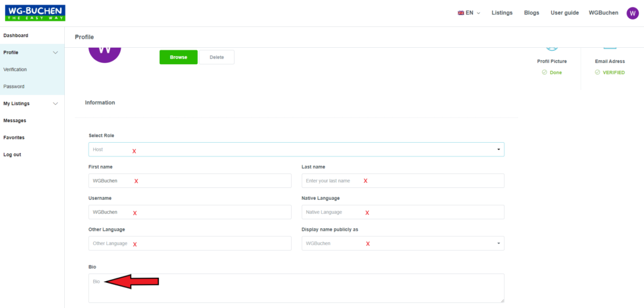Click the Native Language input field
644x308 pixels.
[x=403, y=212]
